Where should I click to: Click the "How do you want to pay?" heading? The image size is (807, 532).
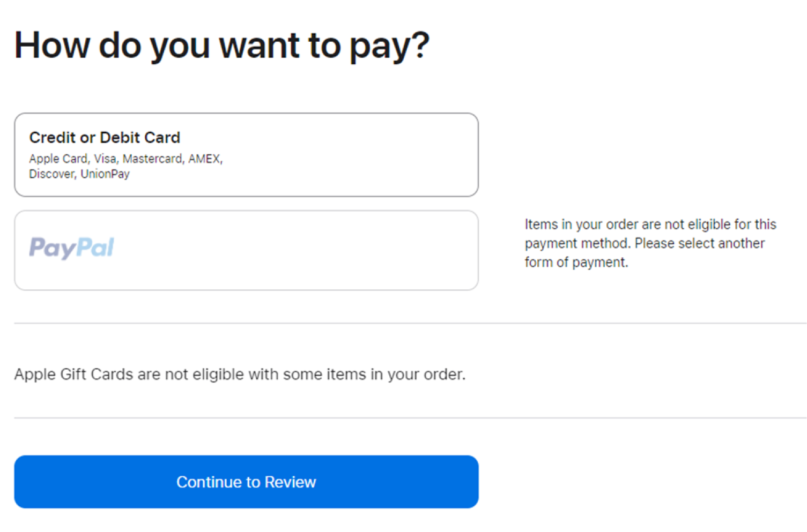221,46
